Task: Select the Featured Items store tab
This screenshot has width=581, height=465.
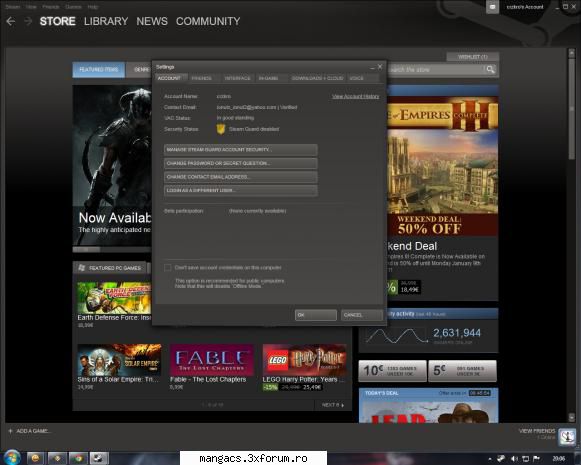Action: pos(99,70)
